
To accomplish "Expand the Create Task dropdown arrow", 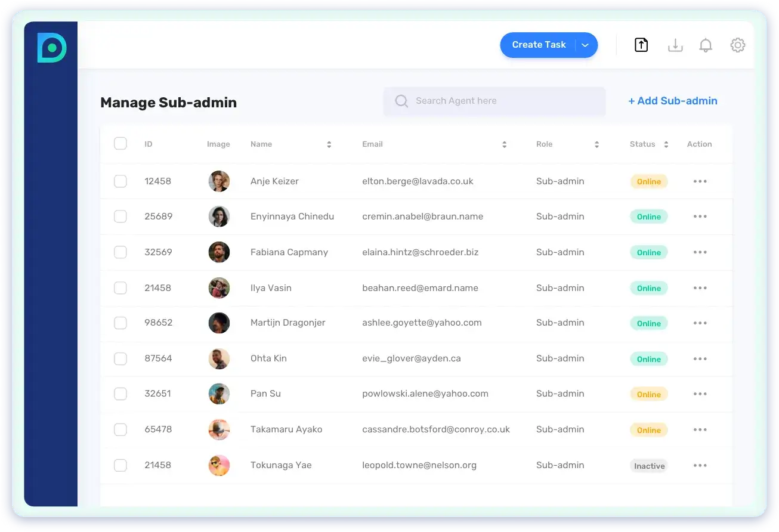I will (x=585, y=45).
